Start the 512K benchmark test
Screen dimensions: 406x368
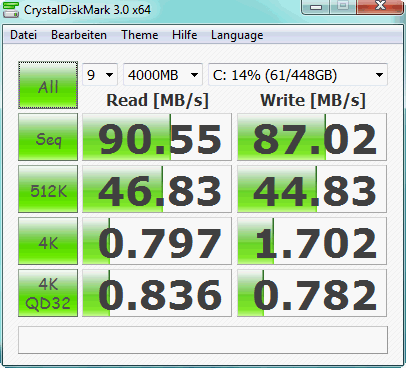[48, 189]
